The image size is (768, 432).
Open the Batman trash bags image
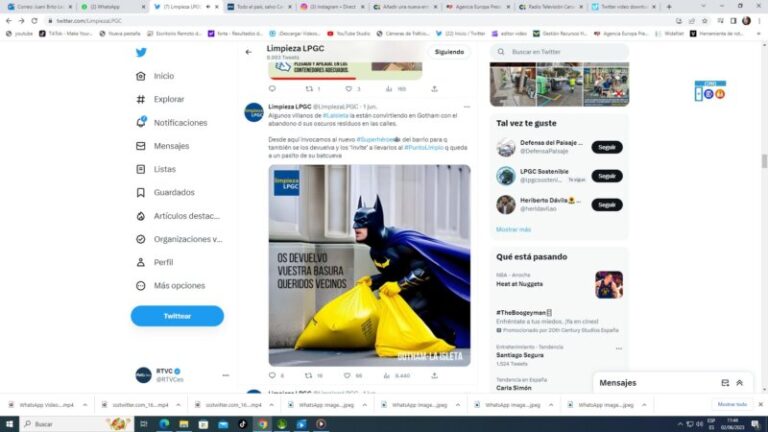pyautogui.click(x=369, y=265)
